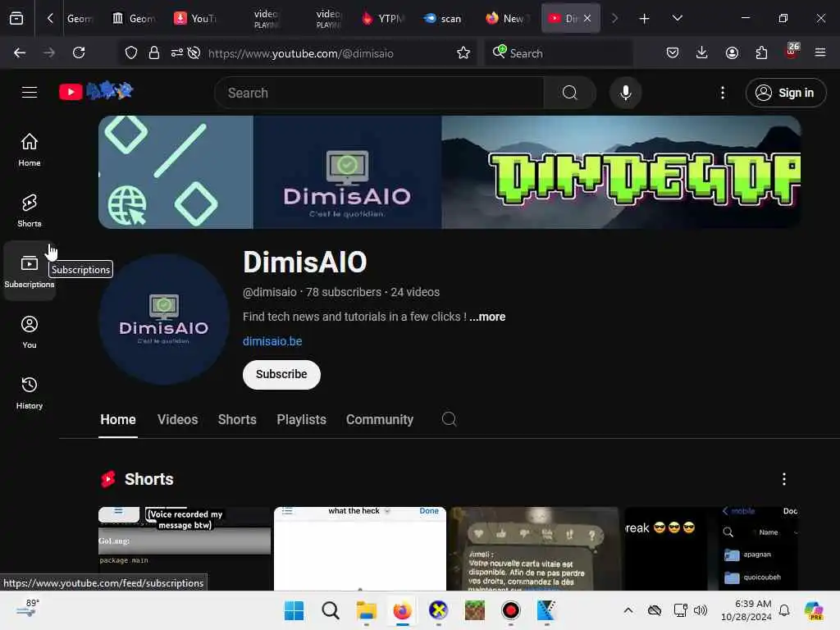
Task: Click the YouTube search magnifier button
Action: tap(569, 93)
